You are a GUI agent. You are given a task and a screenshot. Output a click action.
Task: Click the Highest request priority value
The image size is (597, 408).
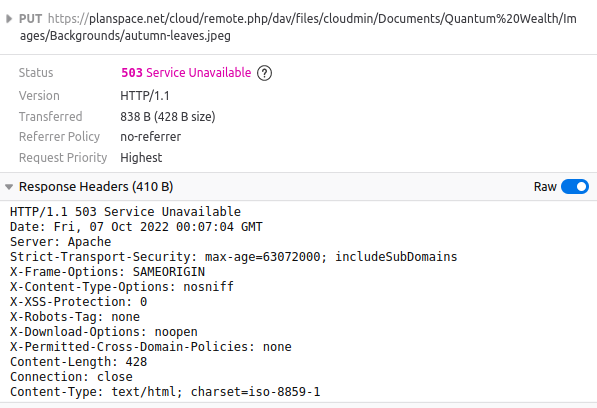click(x=141, y=158)
